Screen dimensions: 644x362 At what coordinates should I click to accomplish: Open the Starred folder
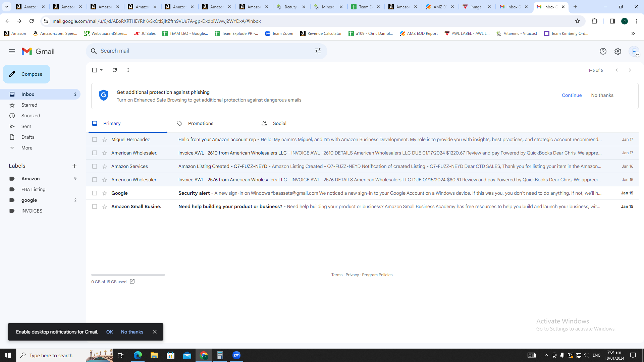(40, 105)
